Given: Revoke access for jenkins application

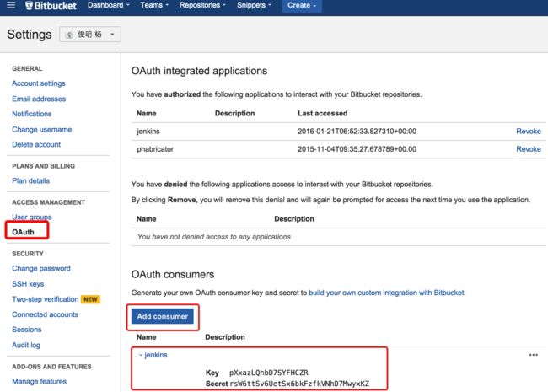Looking at the screenshot, I should coord(529,132).
